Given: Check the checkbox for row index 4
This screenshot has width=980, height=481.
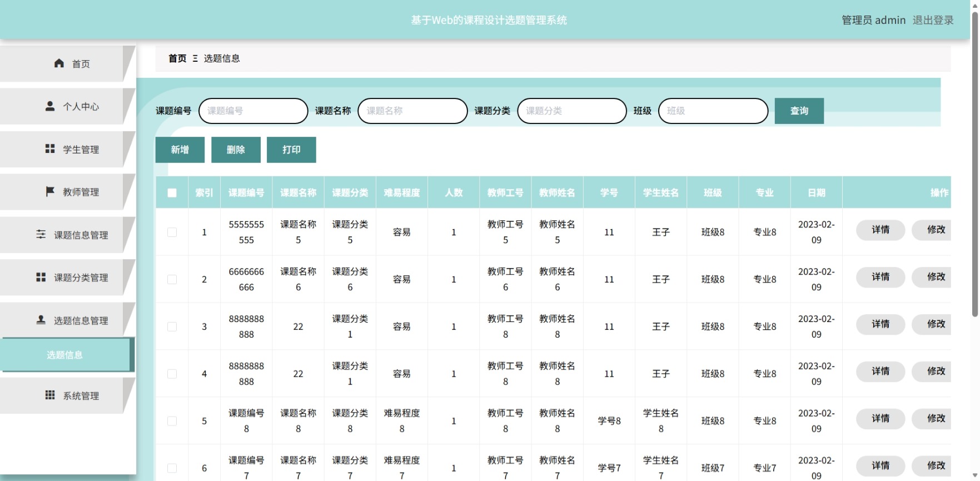Looking at the screenshot, I should pos(172,374).
